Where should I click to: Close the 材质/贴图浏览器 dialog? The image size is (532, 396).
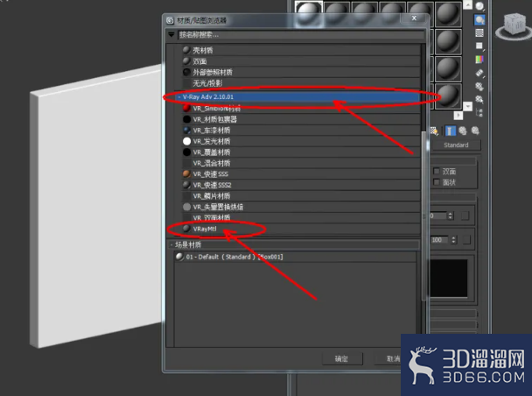pyautogui.click(x=414, y=18)
